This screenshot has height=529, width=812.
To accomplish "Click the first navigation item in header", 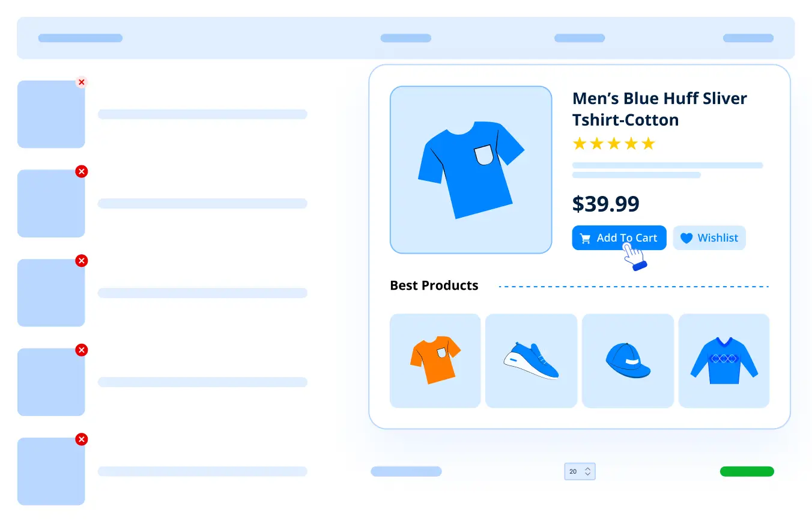I will point(80,38).
